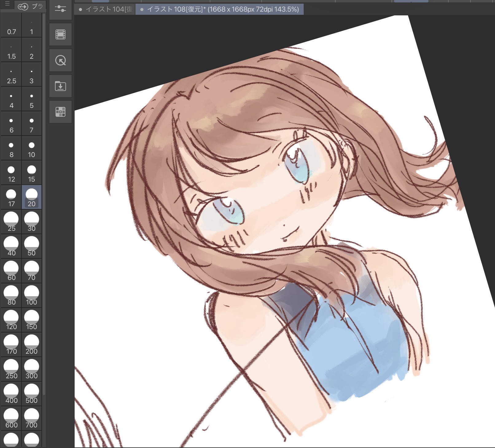Switch to the brush size palette tab
Image resolution: width=495 pixels, height=448 pixels.
tap(30, 6)
